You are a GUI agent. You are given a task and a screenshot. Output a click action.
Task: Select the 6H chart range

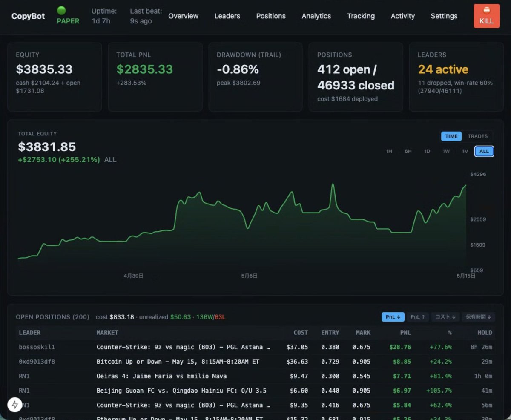click(x=408, y=151)
